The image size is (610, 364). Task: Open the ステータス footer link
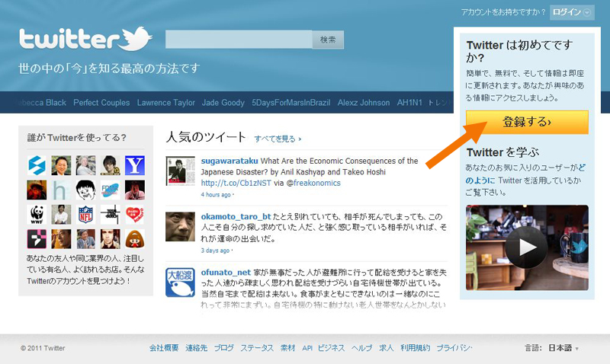[x=257, y=348]
